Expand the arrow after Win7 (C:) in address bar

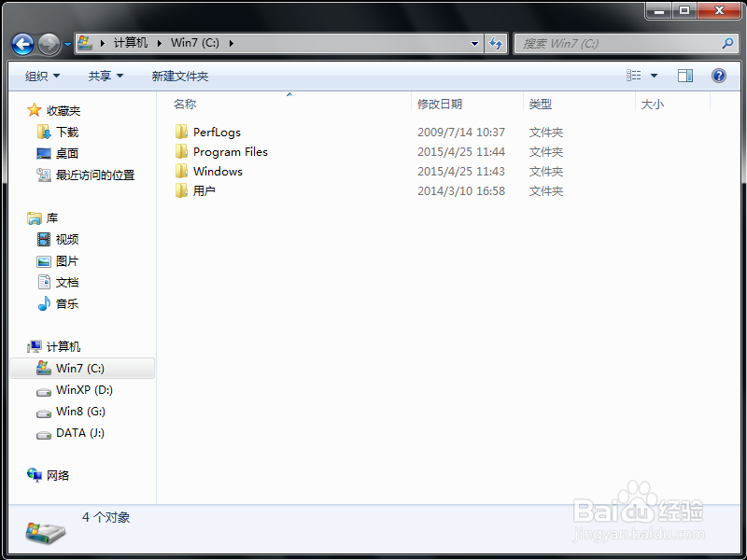[232, 43]
